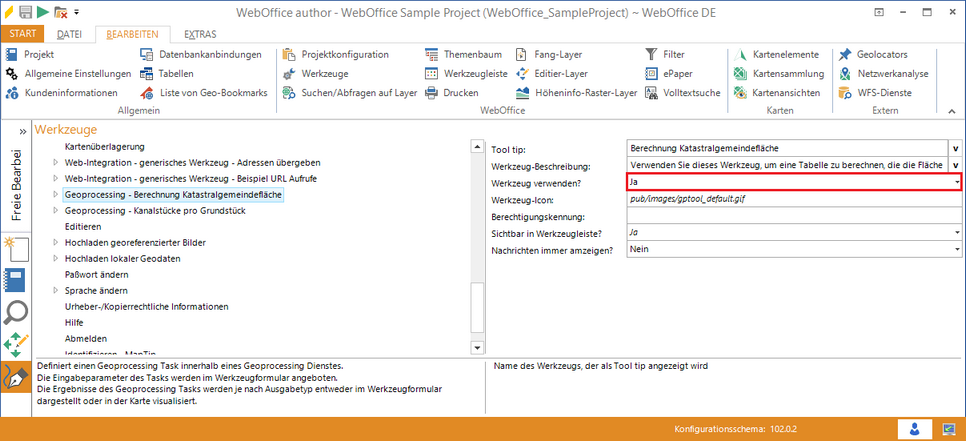Open Volltextsuche in ribbon

(683, 93)
